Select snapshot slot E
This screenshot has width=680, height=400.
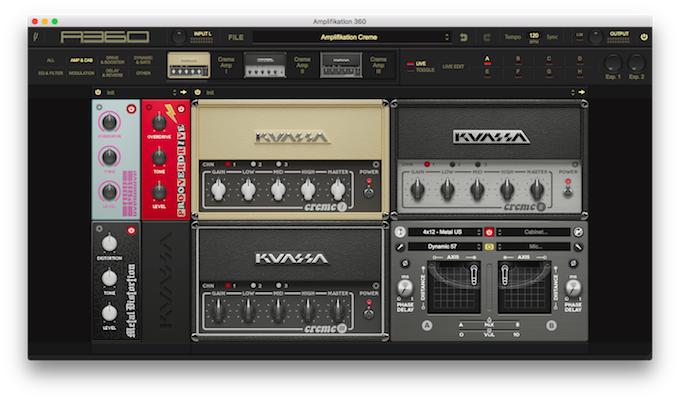coord(487,73)
